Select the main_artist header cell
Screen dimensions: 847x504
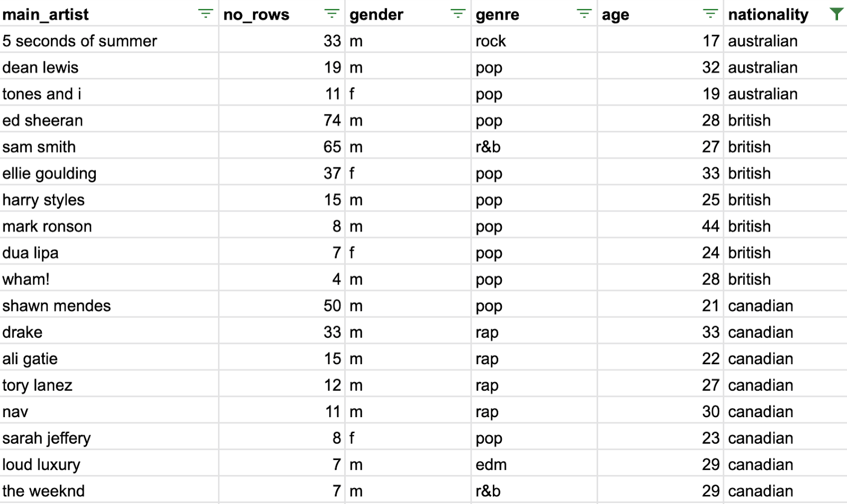(109, 13)
